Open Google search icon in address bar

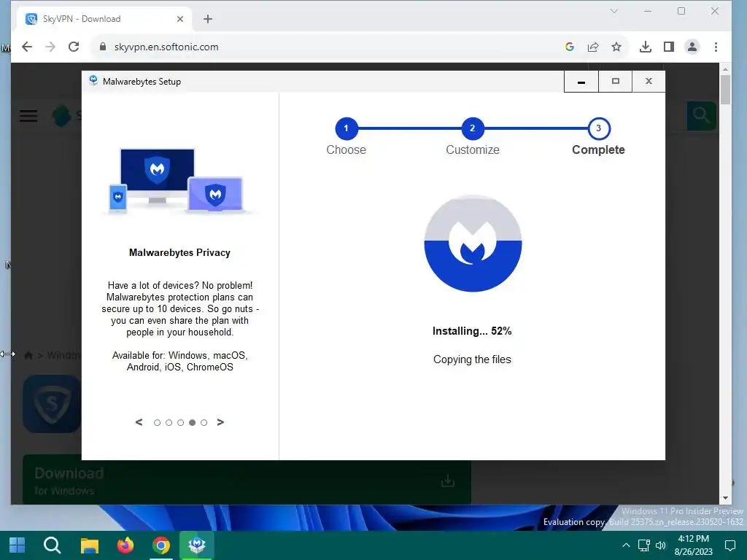(x=569, y=47)
